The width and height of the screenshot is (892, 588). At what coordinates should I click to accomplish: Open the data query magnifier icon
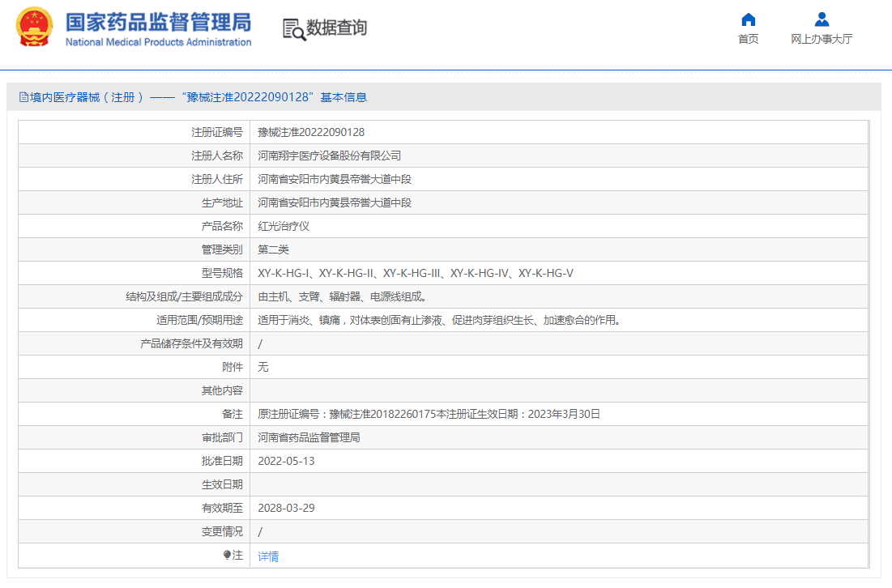click(294, 29)
